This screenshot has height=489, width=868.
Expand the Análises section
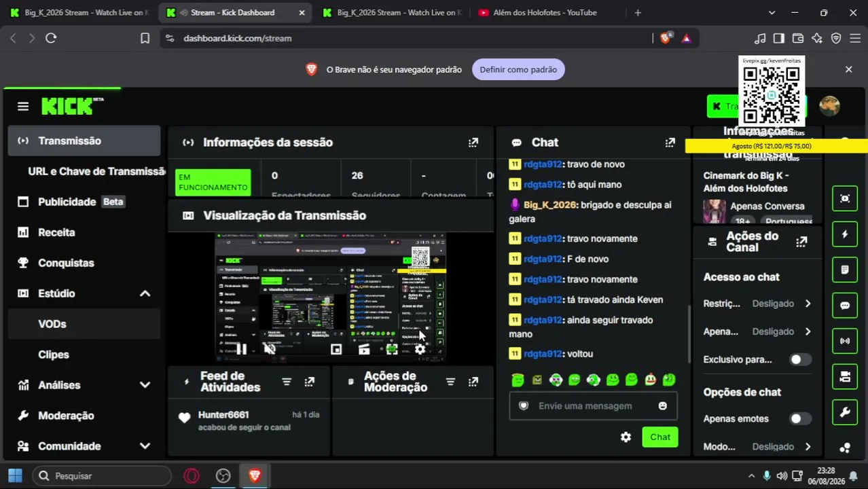point(145,385)
